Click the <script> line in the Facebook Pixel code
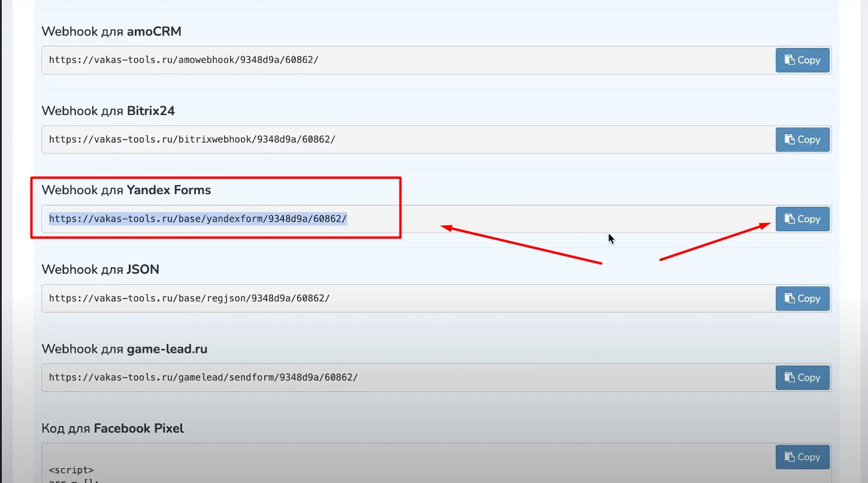 pyautogui.click(x=71, y=470)
